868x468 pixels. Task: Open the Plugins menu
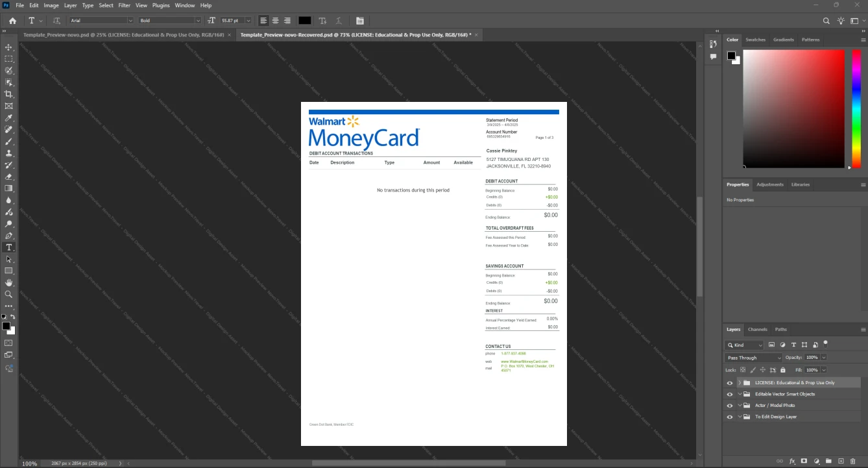(x=161, y=5)
